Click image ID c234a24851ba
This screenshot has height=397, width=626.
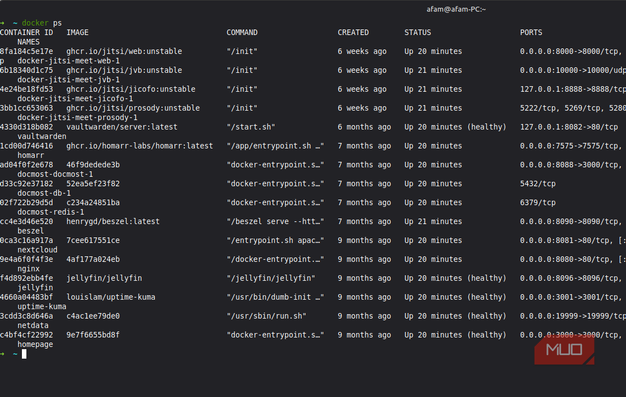93,202
